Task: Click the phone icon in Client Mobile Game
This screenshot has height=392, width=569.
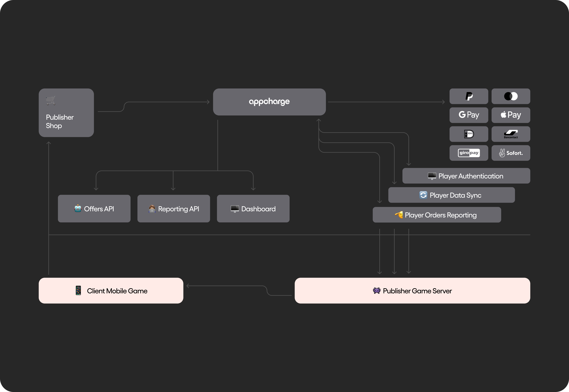Action: (x=78, y=291)
